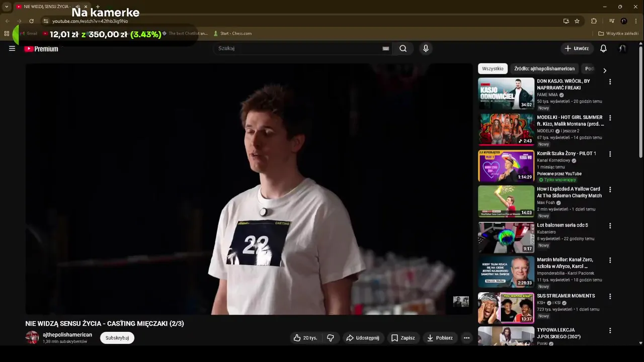644x362 pixels.
Task: Select the Źródło: ajthepolishamerican chip
Action: [x=544, y=69]
